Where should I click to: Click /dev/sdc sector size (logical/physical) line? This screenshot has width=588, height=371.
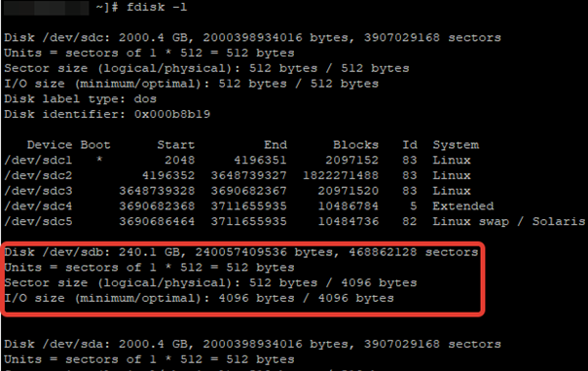206,68
